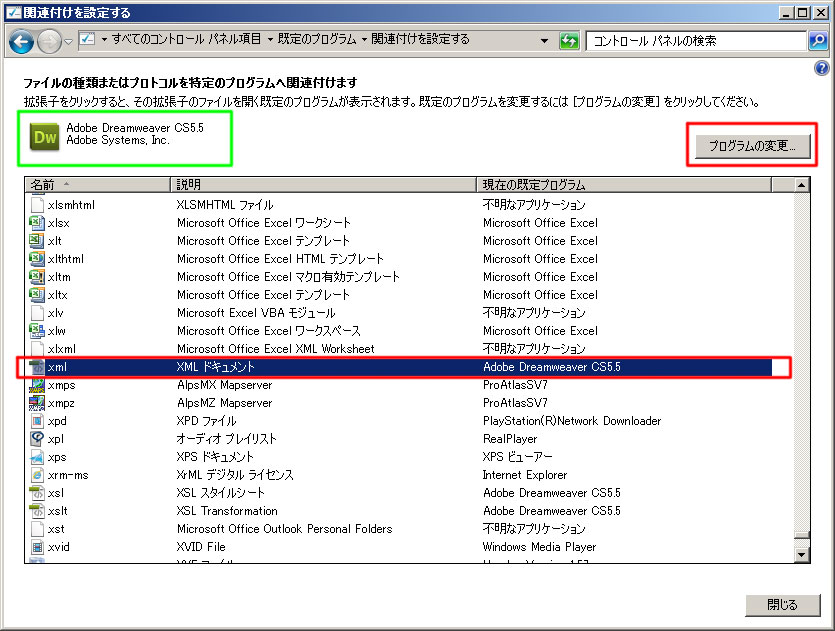
Task: Expand the 関連付けを設定する breadcrumb arrow
Action: click(x=364, y=39)
